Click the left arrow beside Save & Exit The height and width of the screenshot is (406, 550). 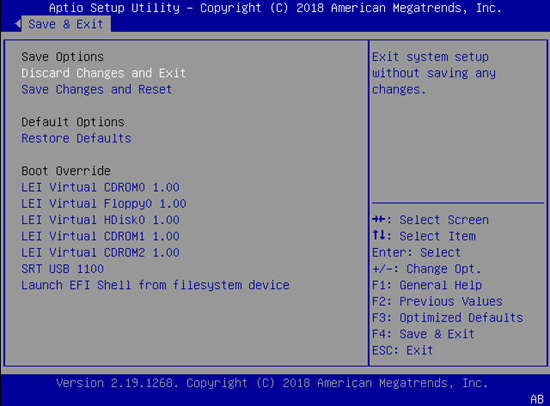[x=18, y=24]
